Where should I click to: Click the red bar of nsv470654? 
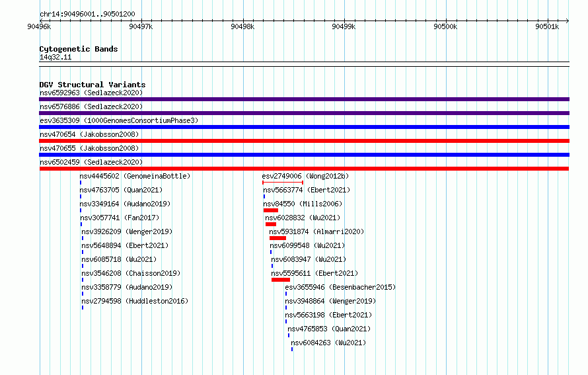click(304, 141)
